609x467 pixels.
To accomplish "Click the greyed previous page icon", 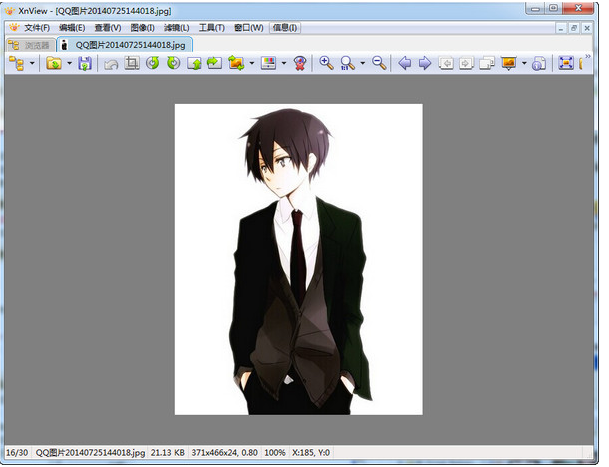I will (446, 63).
